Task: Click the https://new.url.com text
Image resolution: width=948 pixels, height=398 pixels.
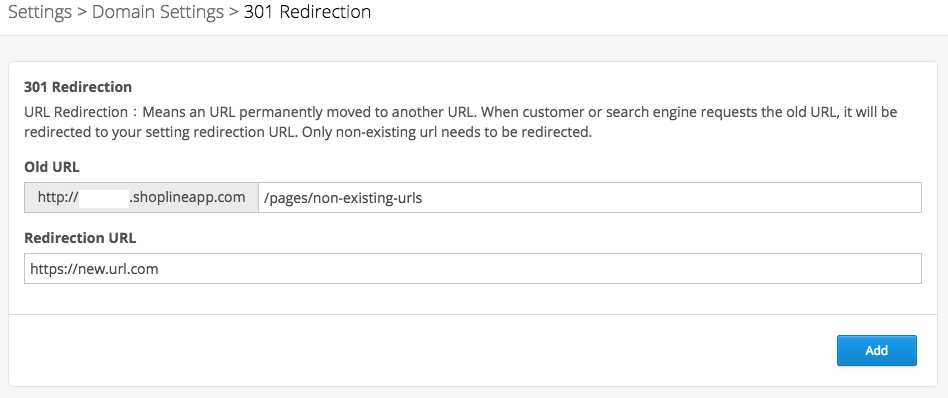Action: [94, 269]
